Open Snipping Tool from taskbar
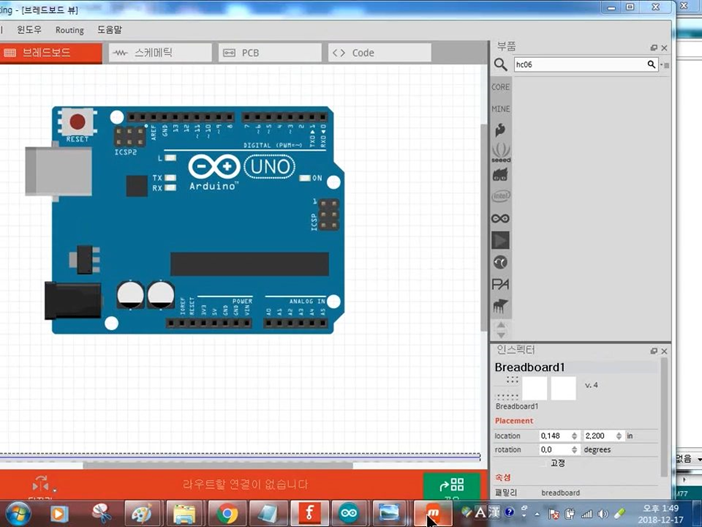This screenshot has width=702, height=527. point(101,514)
